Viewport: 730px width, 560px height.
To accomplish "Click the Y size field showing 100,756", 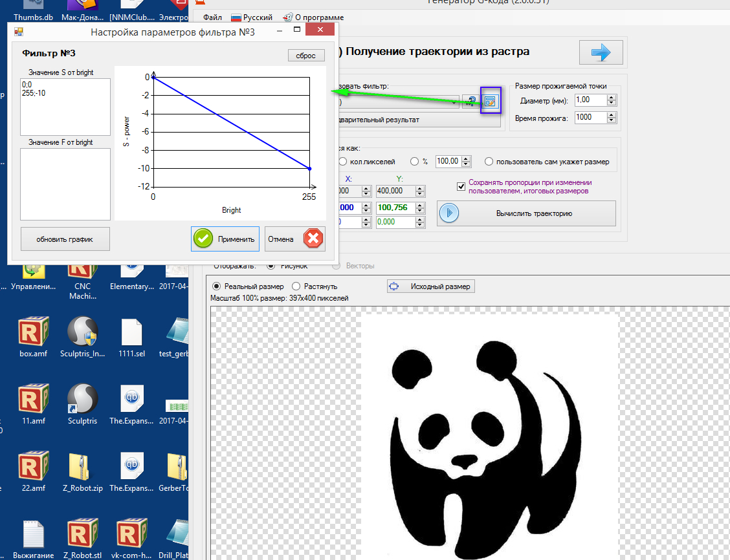I will click(x=395, y=208).
